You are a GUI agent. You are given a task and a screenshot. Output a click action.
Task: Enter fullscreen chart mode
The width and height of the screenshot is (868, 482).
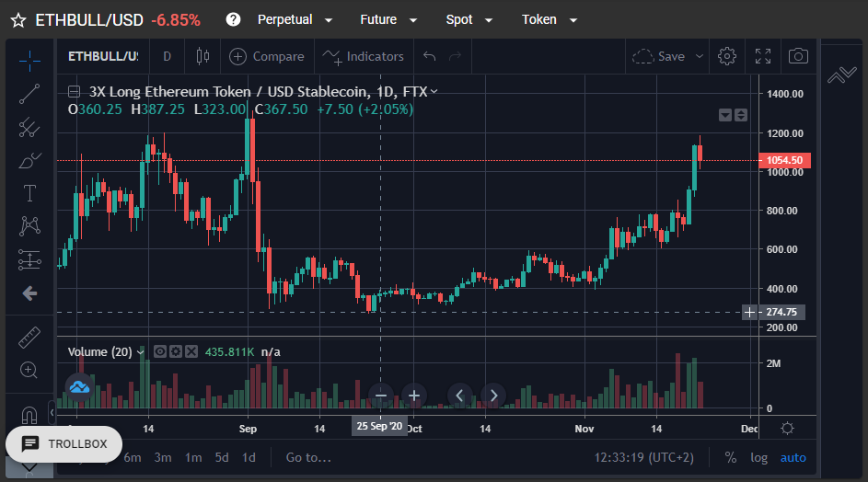point(763,56)
